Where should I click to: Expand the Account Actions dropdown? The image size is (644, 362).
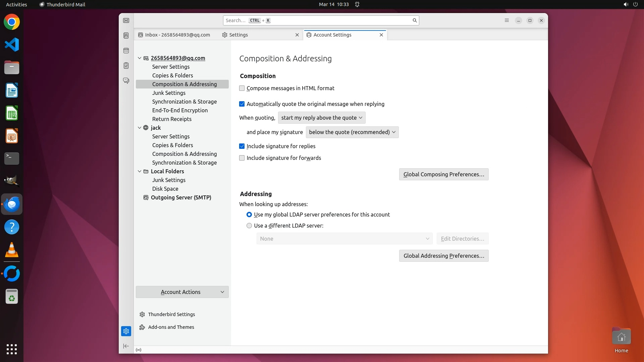[x=182, y=292]
